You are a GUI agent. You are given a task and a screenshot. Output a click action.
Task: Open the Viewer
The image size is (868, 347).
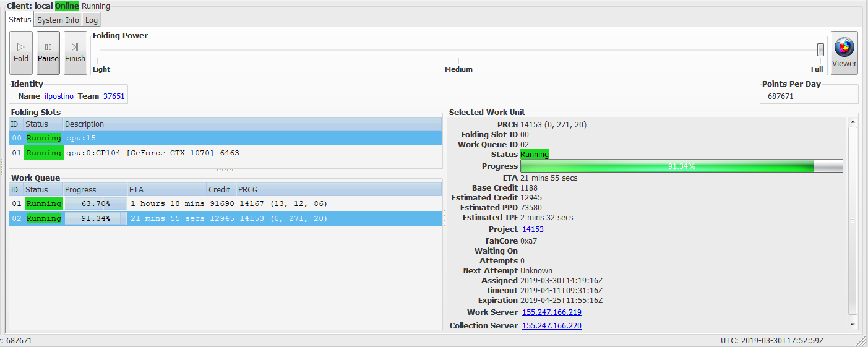tap(844, 53)
